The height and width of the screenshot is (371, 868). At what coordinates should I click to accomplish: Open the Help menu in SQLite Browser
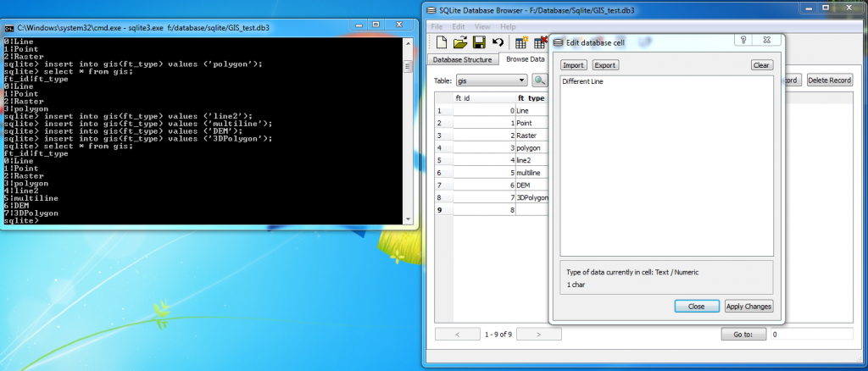coord(508,26)
